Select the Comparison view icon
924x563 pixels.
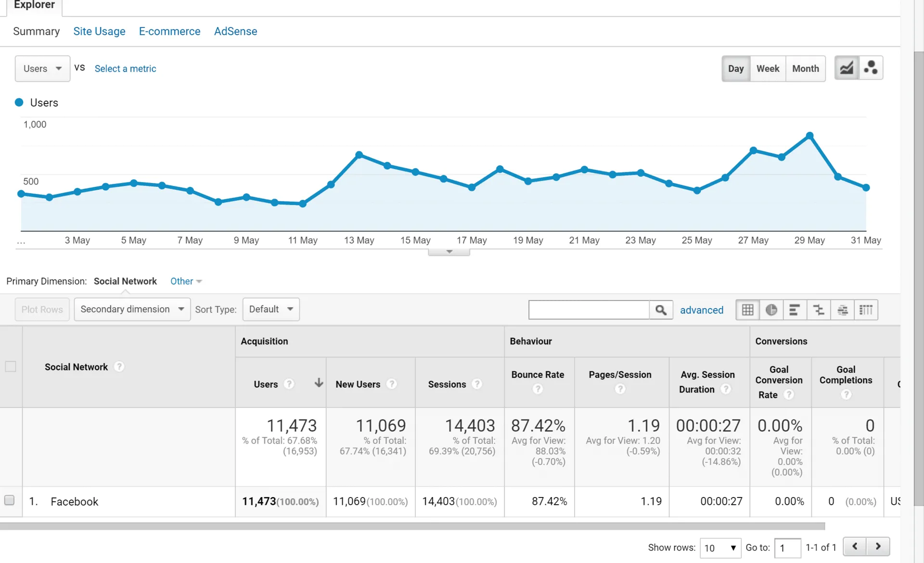[818, 310]
